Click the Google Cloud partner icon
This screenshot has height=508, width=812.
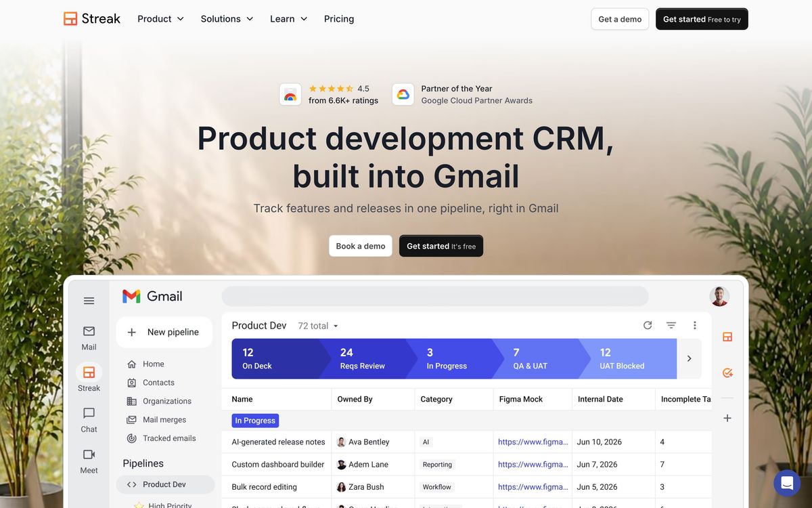tap(403, 94)
